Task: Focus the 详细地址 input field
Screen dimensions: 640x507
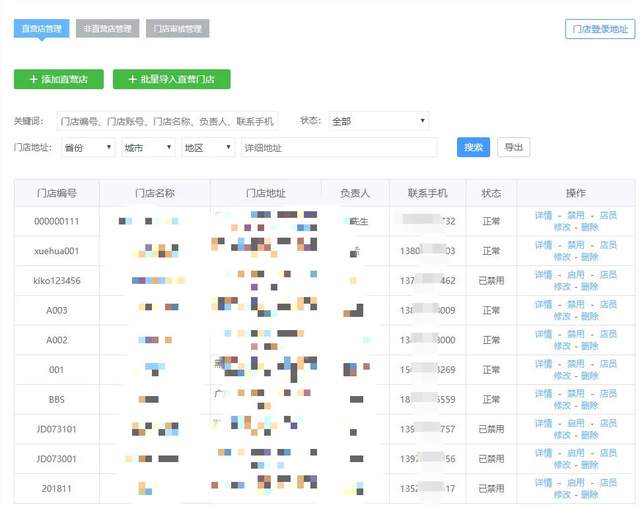Action: tap(339, 148)
